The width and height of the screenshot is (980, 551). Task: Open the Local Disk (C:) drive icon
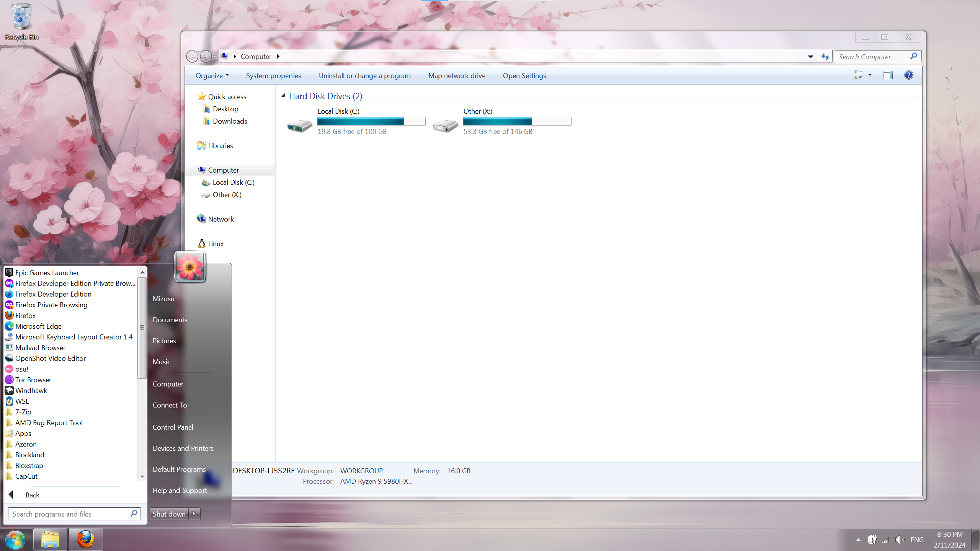click(300, 125)
